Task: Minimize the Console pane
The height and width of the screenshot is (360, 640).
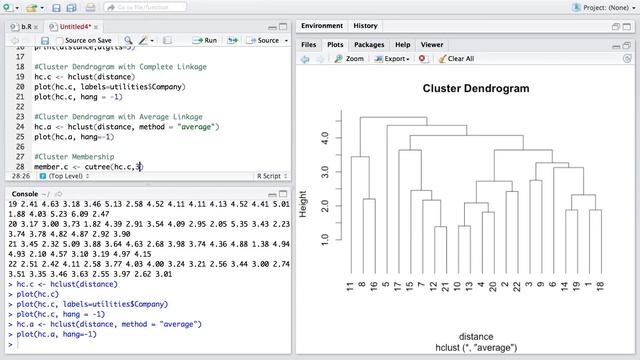Action: pos(272,194)
